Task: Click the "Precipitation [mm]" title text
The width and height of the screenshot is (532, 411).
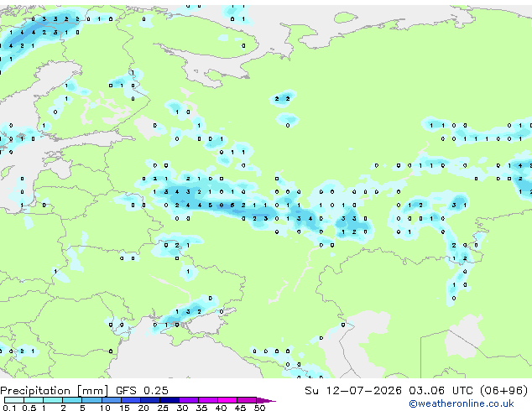Action: (55, 391)
